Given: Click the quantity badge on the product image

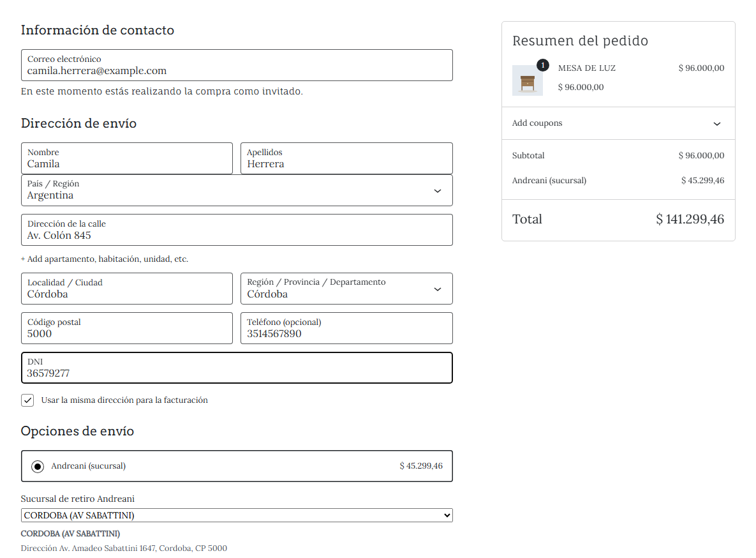Looking at the screenshot, I should tap(543, 65).
